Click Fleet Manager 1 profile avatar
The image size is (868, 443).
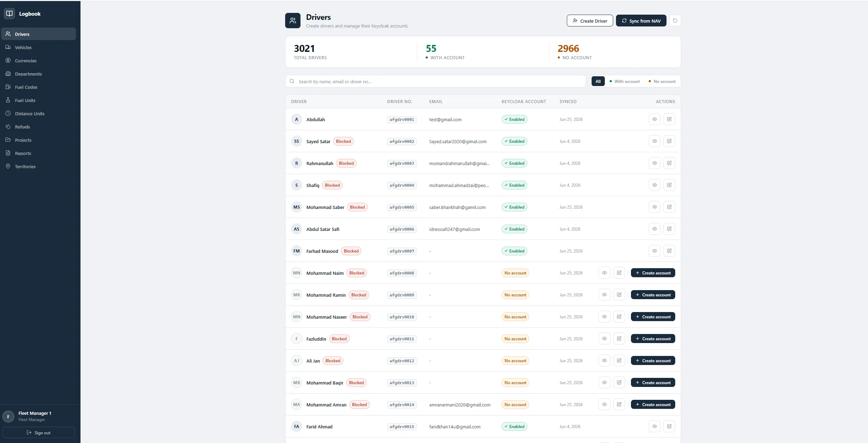[8, 416]
